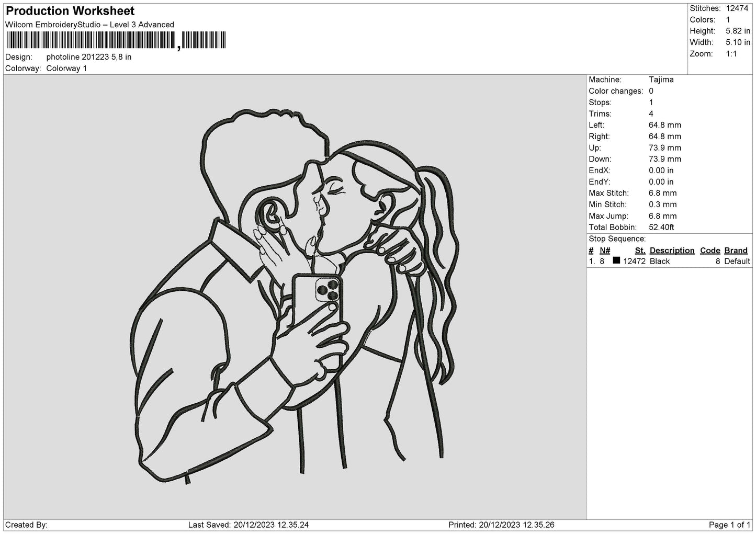Click the Code column header

point(710,251)
